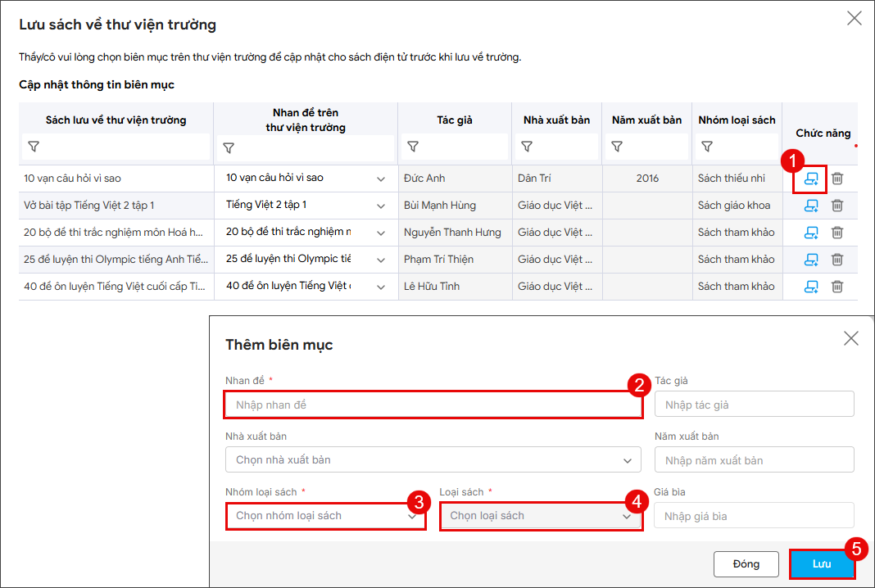This screenshot has width=875, height=588.
Task: Click the year cell 2016
Action: coord(647,179)
